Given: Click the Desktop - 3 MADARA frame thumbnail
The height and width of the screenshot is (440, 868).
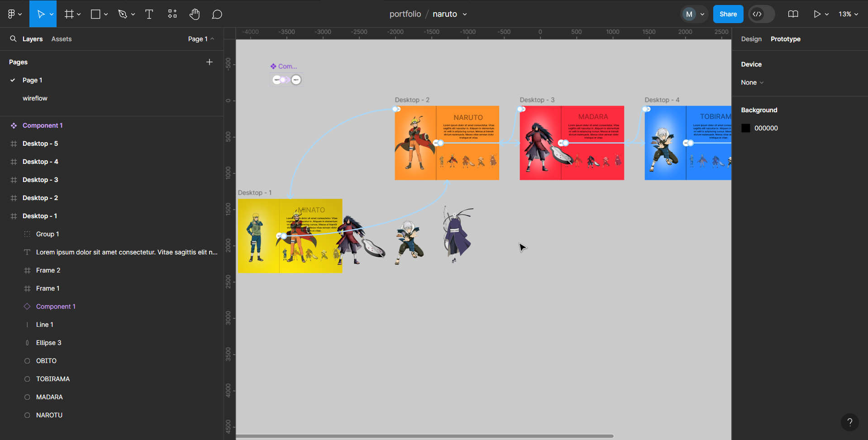Looking at the screenshot, I should click(x=572, y=143).
